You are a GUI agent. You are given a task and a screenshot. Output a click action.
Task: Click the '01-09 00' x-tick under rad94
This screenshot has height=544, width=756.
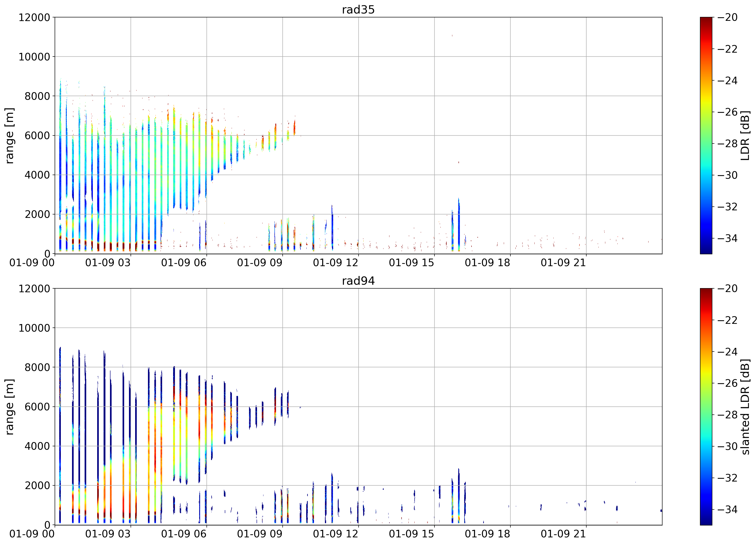(x=32, y=534)
